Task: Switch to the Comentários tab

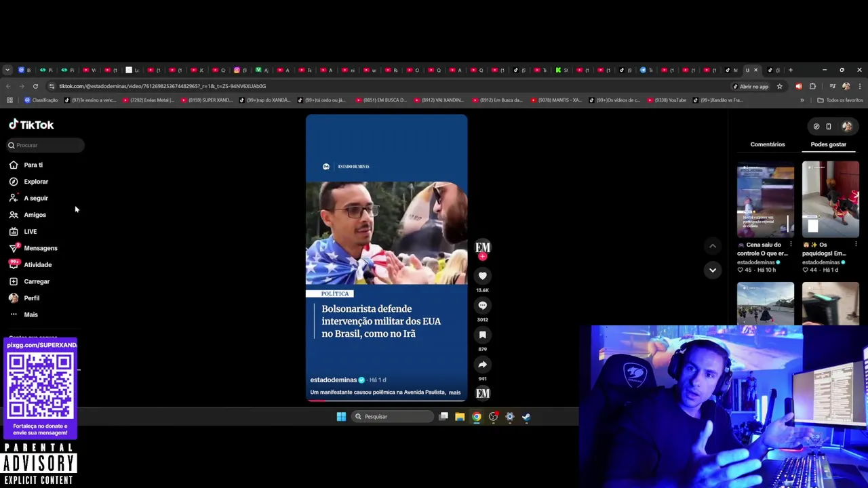Action: click(768, 144)
